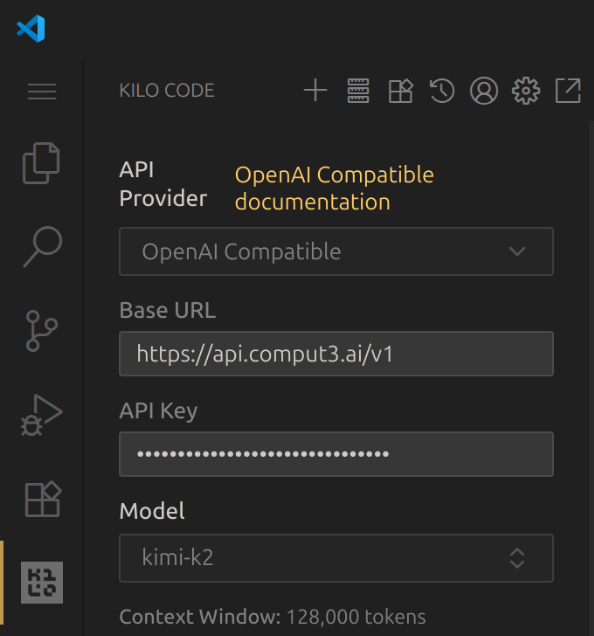Select the Kilo Code activity bar icon
Image resolution: width=594 pixels, height=636 pixels.
coord(42,582)
